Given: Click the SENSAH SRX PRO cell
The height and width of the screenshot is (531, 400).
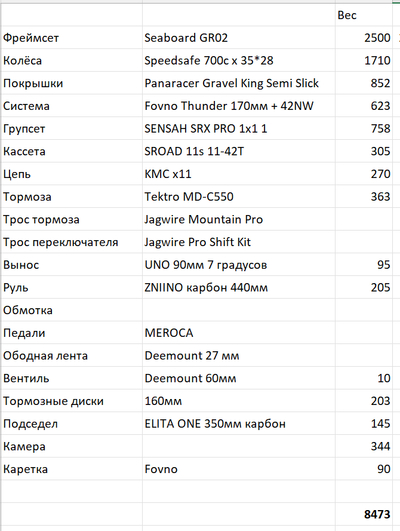Looking at the screenshot, I should point(239,128).
